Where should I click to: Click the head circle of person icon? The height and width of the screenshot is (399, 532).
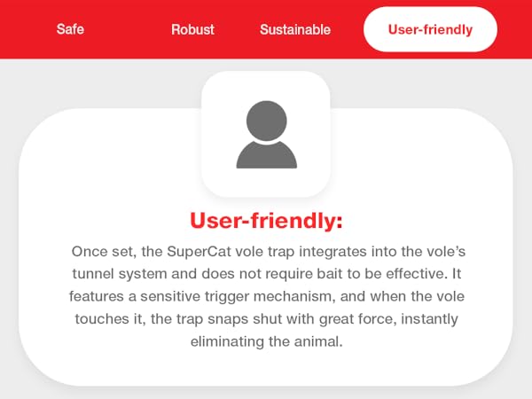[x=267, y=121]
